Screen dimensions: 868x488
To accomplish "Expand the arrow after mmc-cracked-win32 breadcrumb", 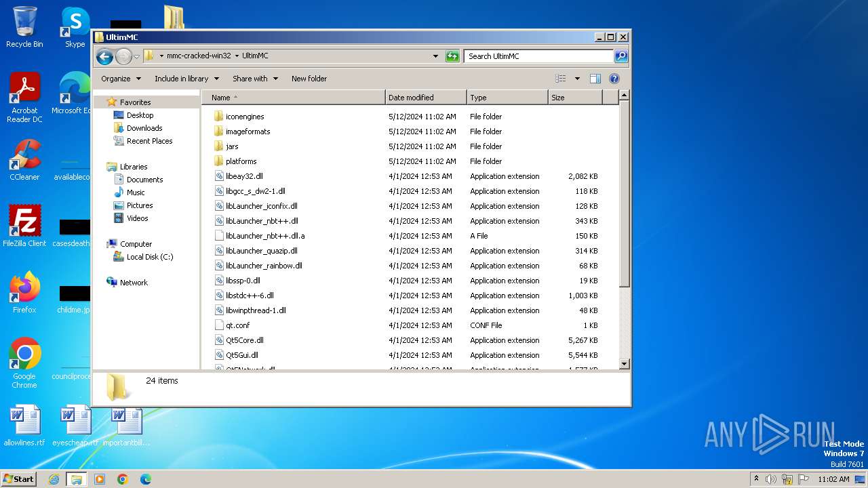I will 237,56.
